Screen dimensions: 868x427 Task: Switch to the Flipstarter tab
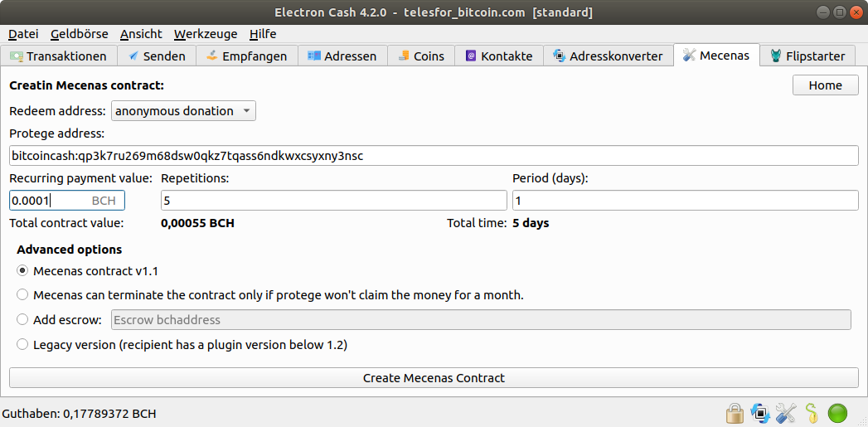(x=807, y=56)
